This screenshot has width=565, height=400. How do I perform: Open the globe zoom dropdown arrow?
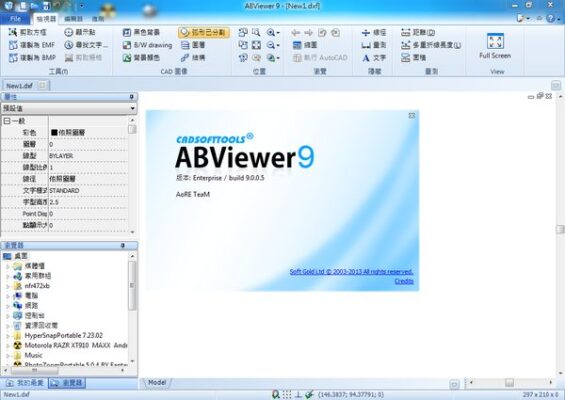(278, 58)
